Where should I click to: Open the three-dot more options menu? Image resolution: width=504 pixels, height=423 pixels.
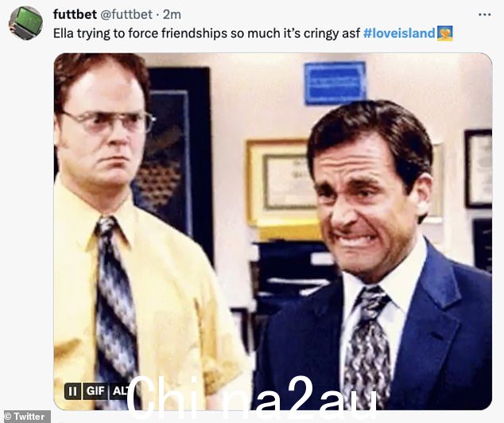(x=484, y=14)
